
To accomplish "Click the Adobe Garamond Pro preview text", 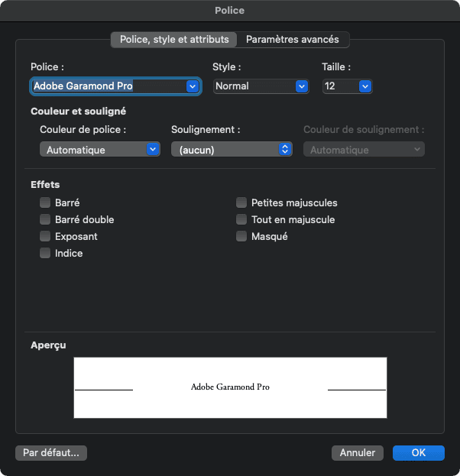I will [x=230, y=387].
